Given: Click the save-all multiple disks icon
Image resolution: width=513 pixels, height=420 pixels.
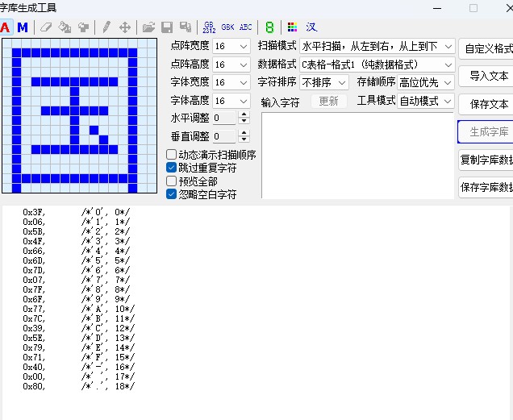Looking at the screenshot, I should tap(186, 27).
